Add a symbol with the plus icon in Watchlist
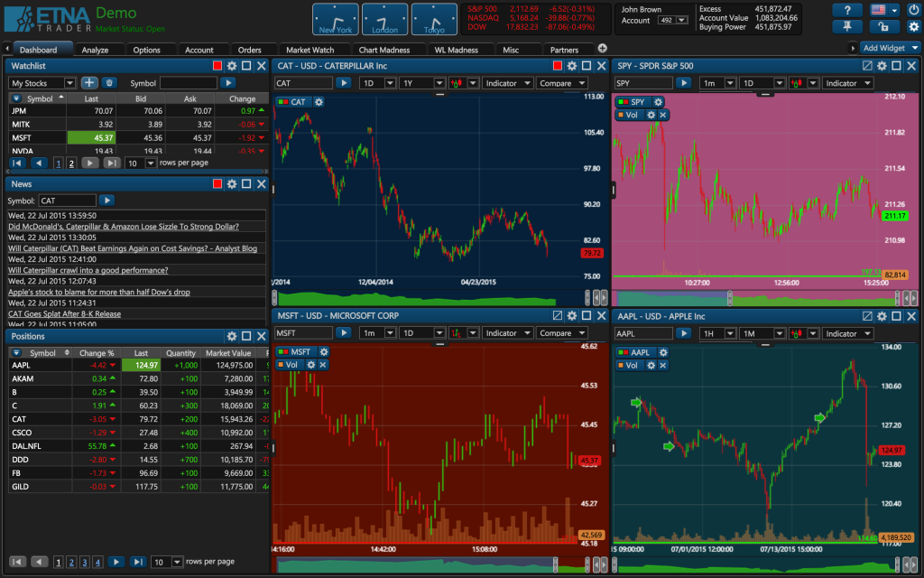 90,84
